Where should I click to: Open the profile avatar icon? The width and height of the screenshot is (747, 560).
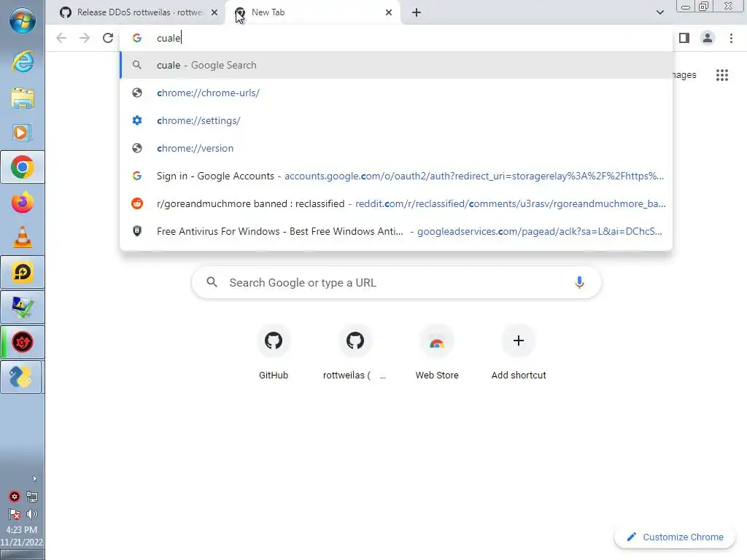pyautogui.click(x=707, y=38)
